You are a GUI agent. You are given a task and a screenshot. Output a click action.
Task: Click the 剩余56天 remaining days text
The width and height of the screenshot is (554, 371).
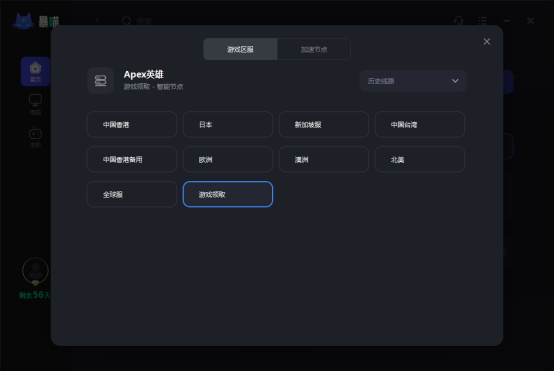pyautogui.click(x=35, y=295)
